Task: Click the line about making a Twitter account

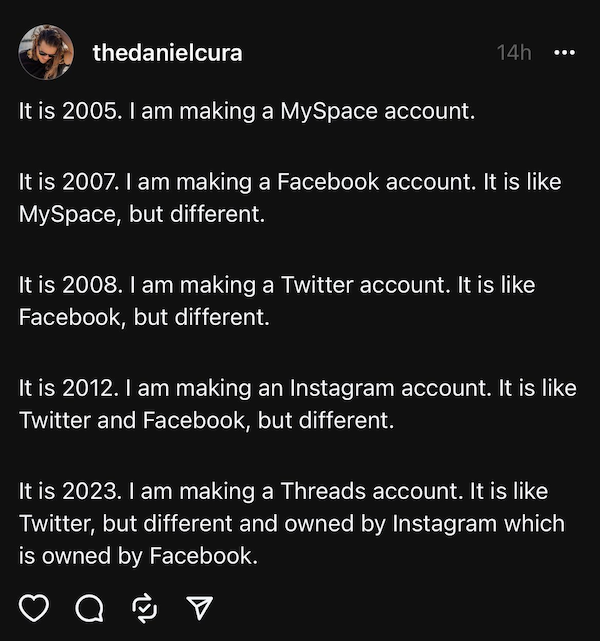Action: coord(277,285)
